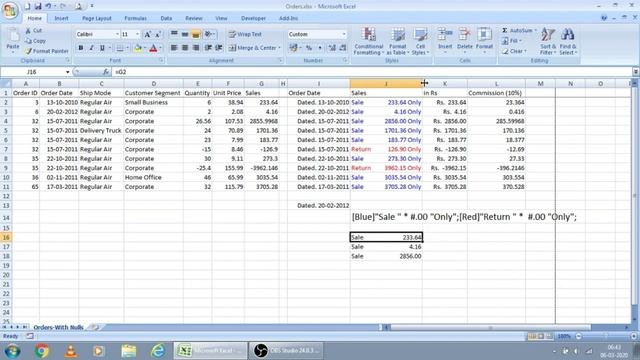Switch to the Insert tab
This screenshot has height=360, width=640.
(61, 18)
